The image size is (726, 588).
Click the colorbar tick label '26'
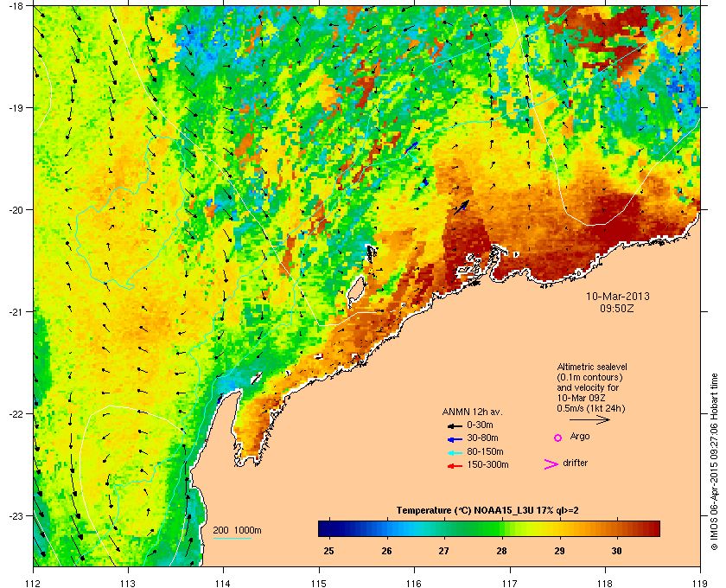click(386, 552)
